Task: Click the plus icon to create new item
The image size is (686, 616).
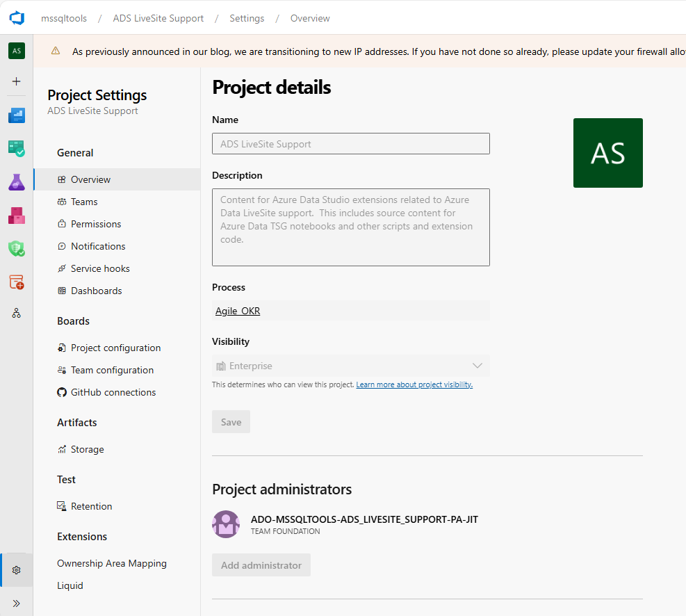Action: 16,81
